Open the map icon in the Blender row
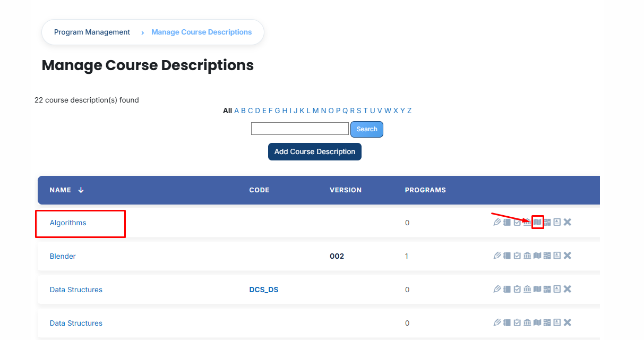644x340 pixels. [537, 256]
